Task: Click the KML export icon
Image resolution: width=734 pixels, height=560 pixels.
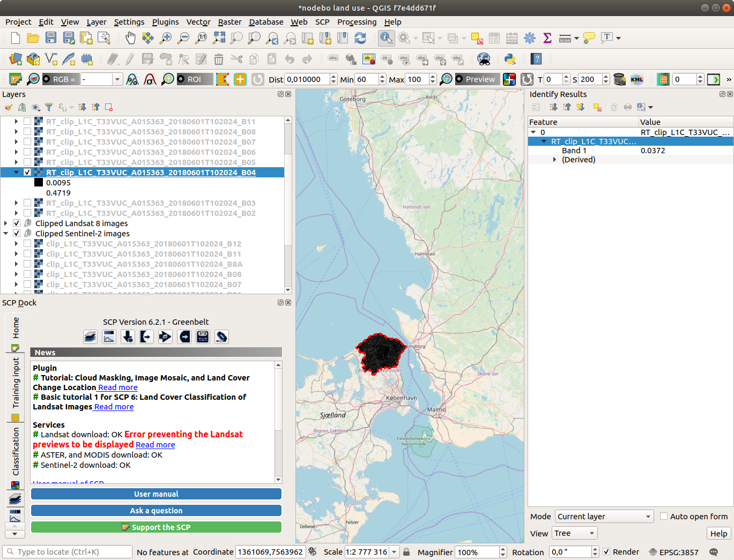Action: pos(637,79)
